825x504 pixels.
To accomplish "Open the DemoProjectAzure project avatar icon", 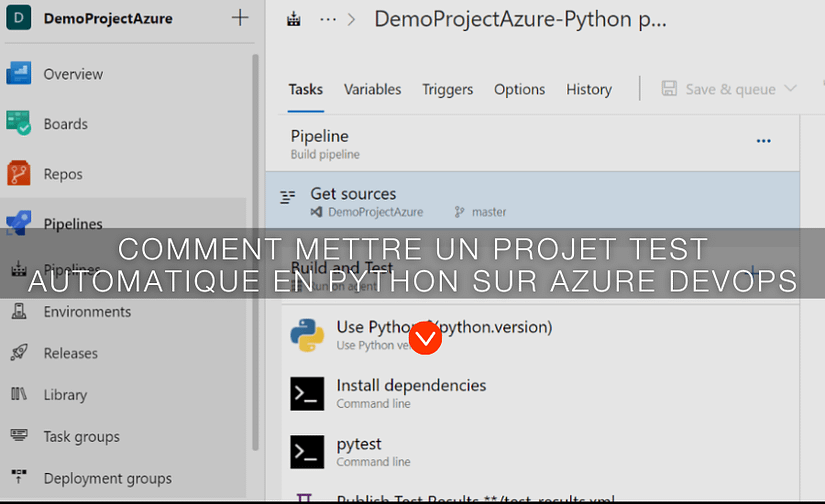I will [x=18, y=17].
